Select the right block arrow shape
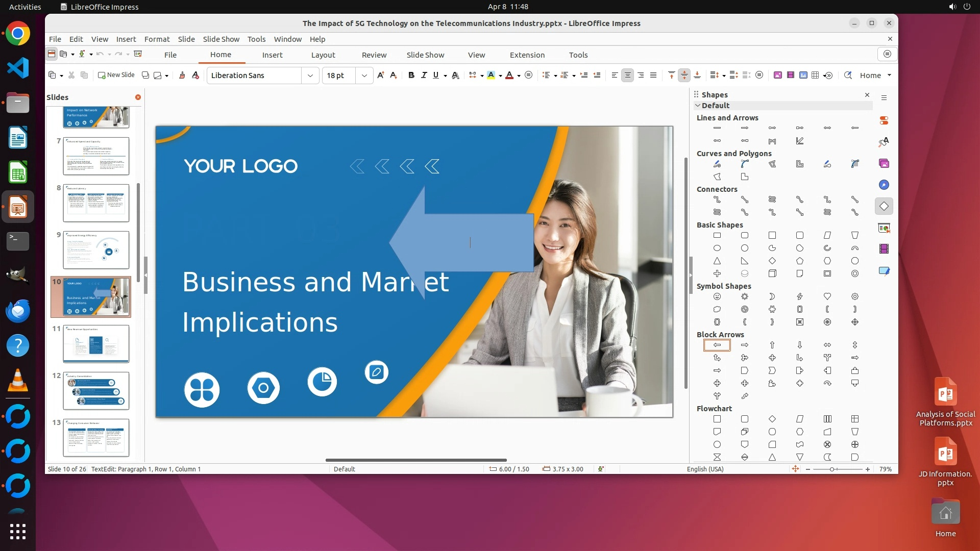The height and width of the screenshot is (551, 980). point(744,345)
